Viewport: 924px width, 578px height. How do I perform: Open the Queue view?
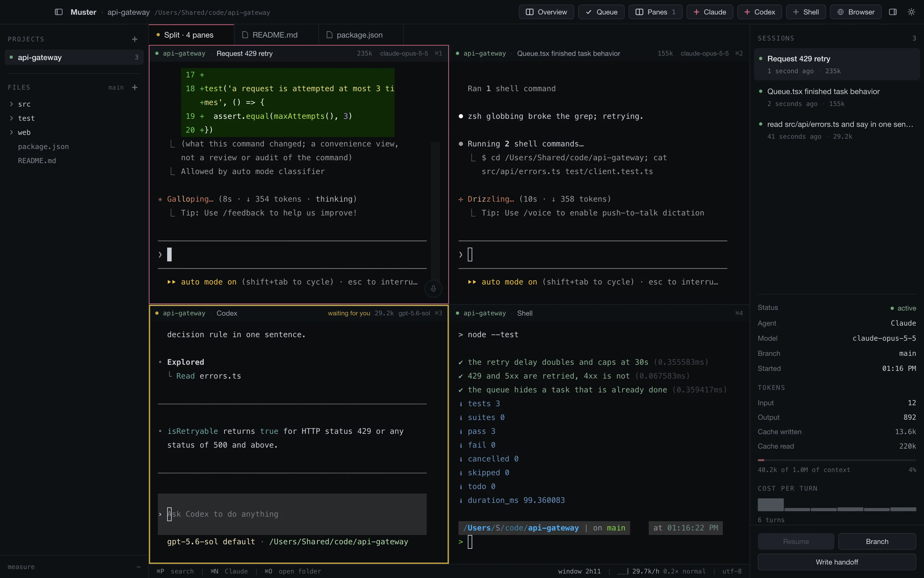pyautogui.click(x=601, y=12)
